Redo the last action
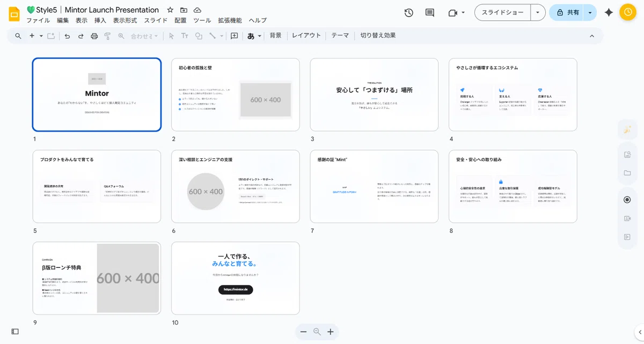Screen dimensions: 644x344 click(x=80, y=36)
